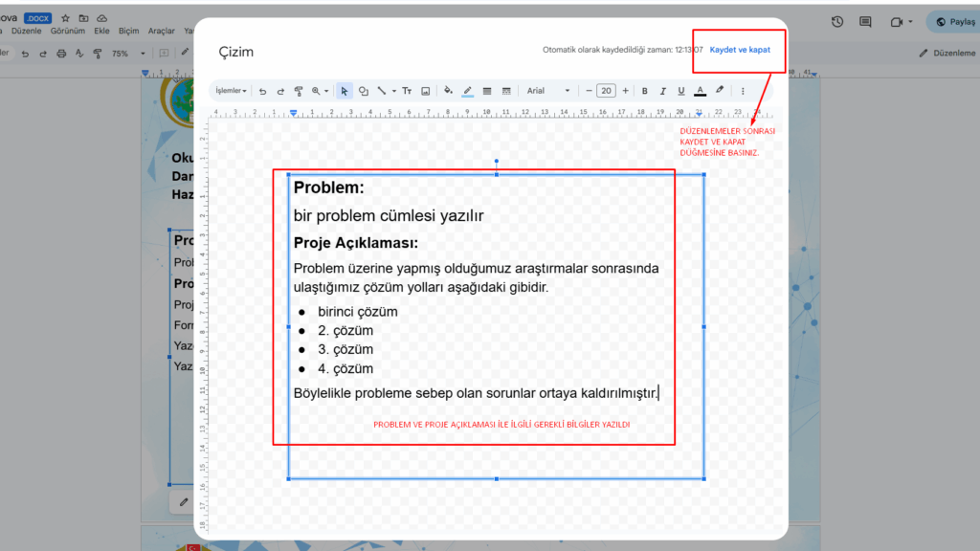
Task: Open the 75% zoom dropdown in Docs
Action: tap(128, 54)
